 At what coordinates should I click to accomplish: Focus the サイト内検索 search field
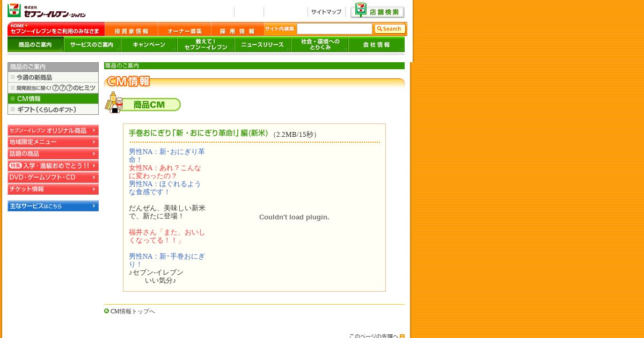point(334,29)
